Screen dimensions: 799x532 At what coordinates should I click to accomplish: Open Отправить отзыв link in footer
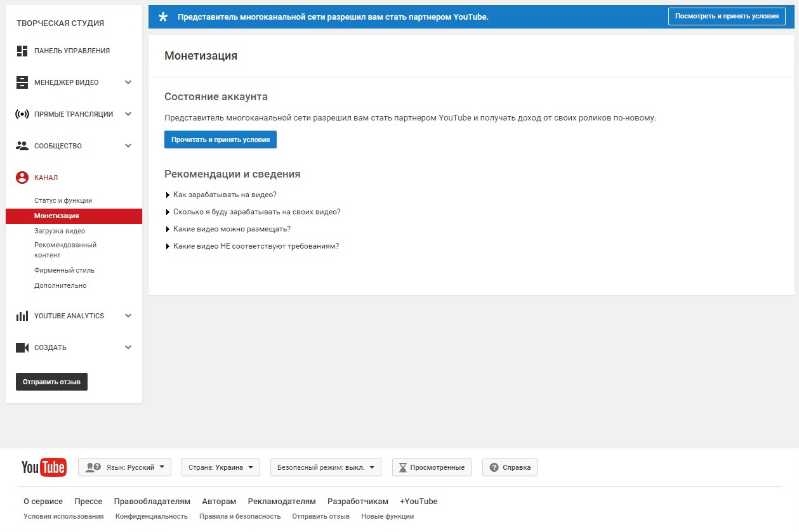pos(321,516)
